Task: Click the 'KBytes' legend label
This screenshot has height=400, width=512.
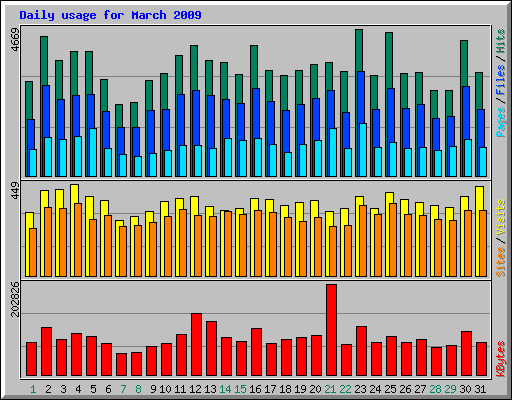Action: click(501, 359)
